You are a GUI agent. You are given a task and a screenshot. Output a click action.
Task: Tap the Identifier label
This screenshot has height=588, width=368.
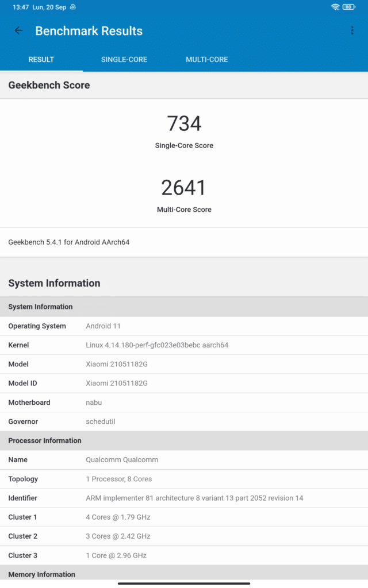click(23, 498)
